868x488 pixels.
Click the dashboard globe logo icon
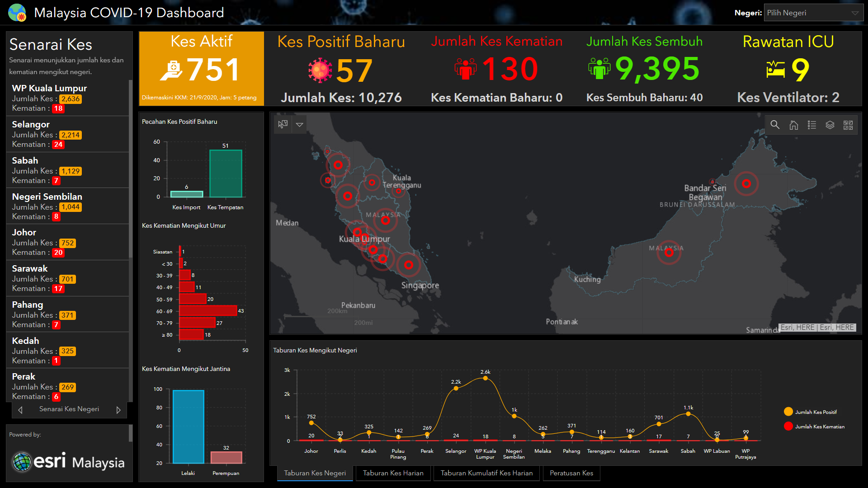[x=17, y=13]
